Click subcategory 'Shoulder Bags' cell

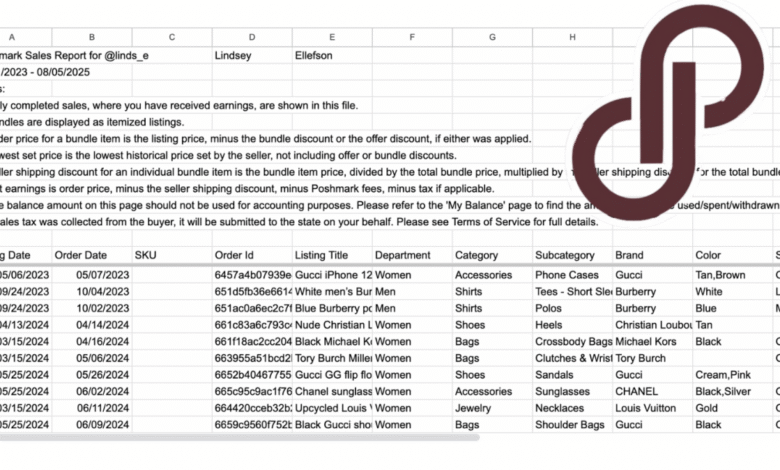click(x=573, y=425)
